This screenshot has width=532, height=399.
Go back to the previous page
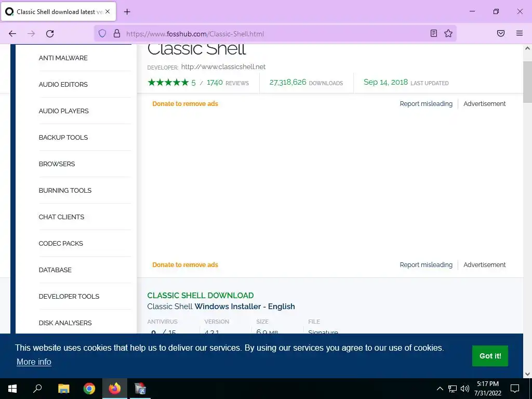12,34
